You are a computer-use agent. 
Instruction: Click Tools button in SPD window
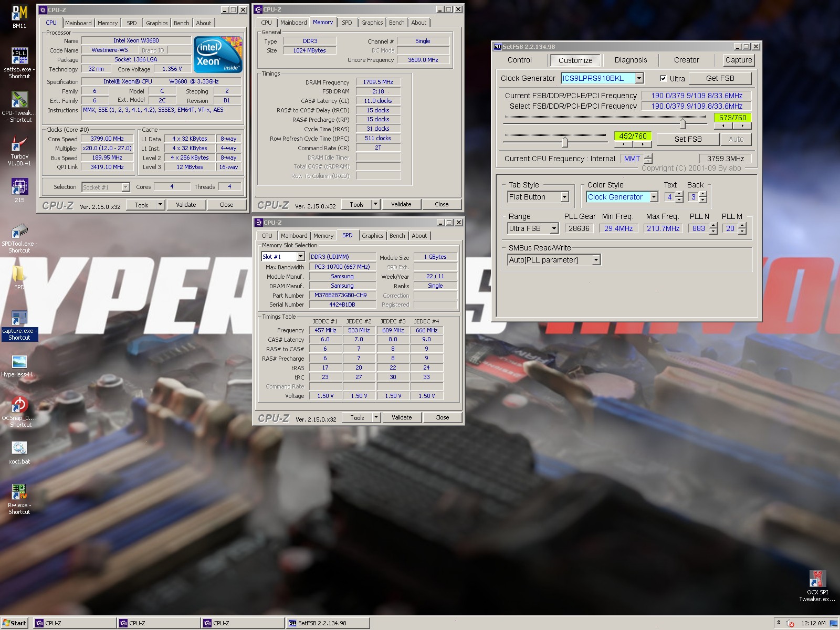pos(357,417)
